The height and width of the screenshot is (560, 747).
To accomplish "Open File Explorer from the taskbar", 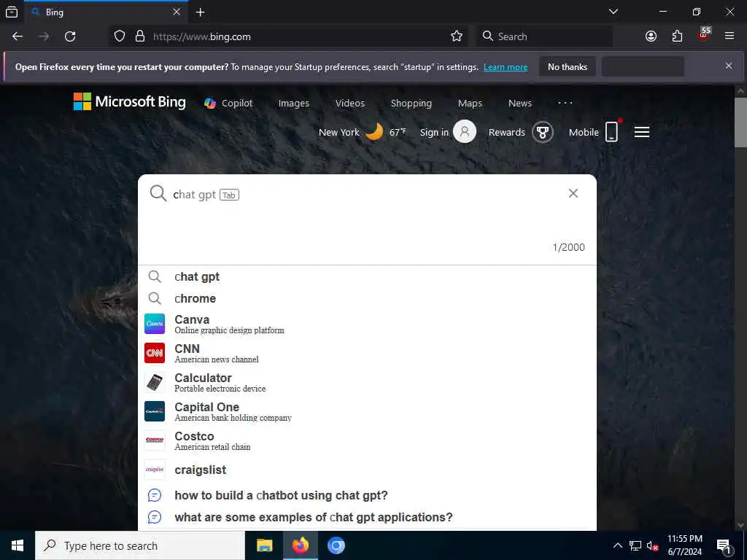I will 264,545.
